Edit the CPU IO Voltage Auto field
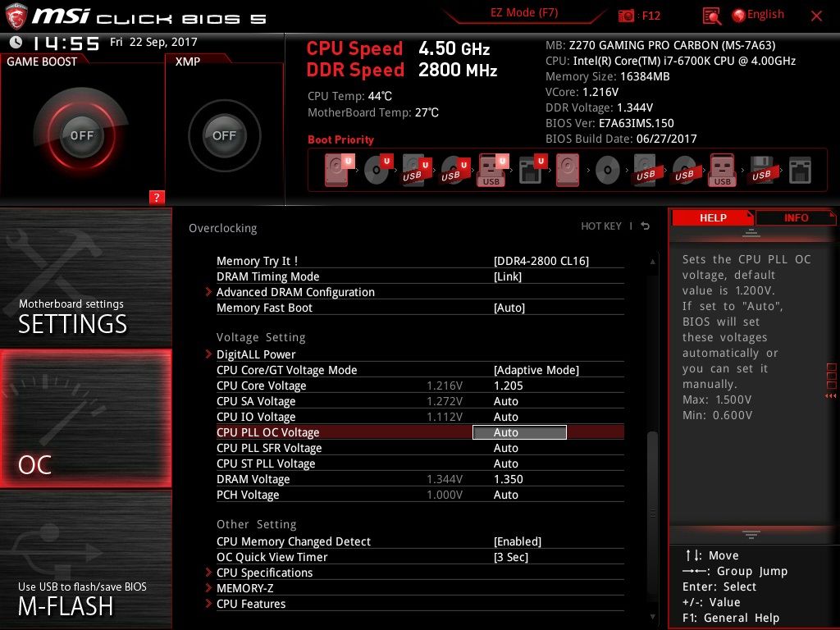Screen dimensions: 840x630 (x=505, y=416)
